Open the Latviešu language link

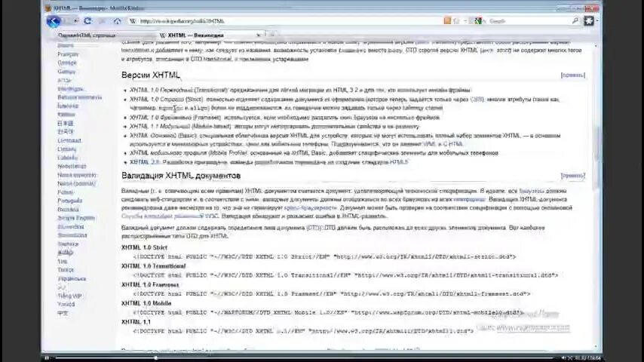click(x=68, y=158)
